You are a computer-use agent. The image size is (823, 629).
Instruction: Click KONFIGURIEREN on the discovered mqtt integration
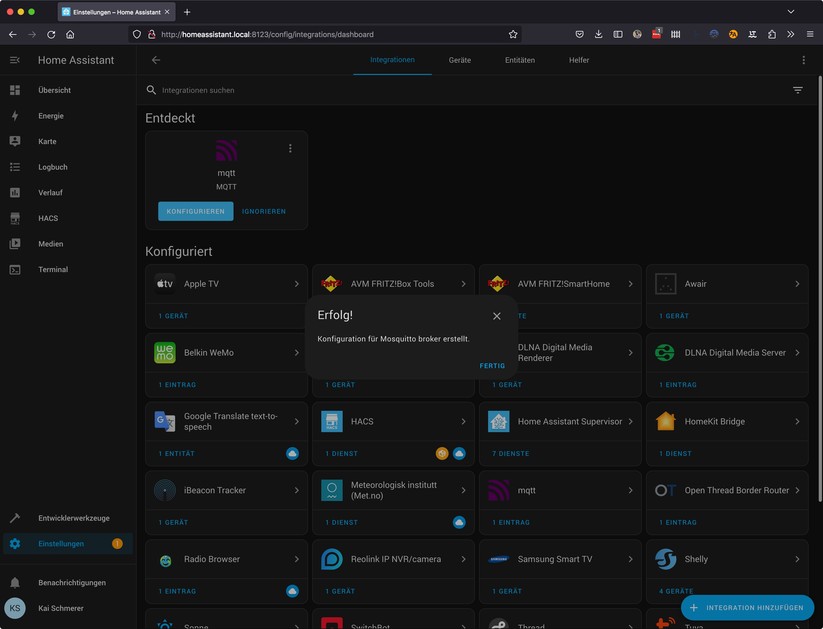(x=195, y=211)
